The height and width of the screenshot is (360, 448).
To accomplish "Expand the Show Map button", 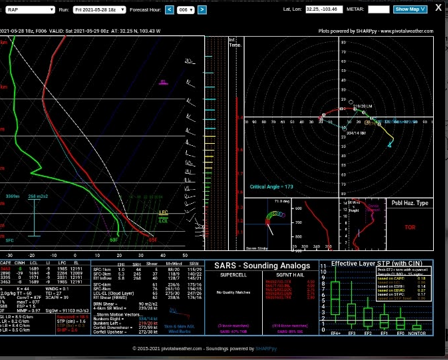I will pos(410,9).
